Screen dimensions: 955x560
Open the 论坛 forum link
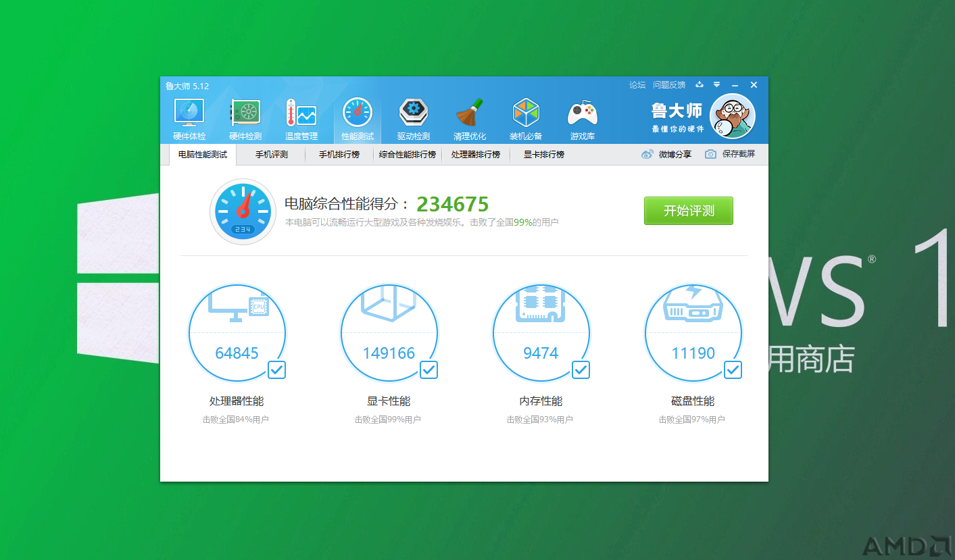tap(637, 85)
